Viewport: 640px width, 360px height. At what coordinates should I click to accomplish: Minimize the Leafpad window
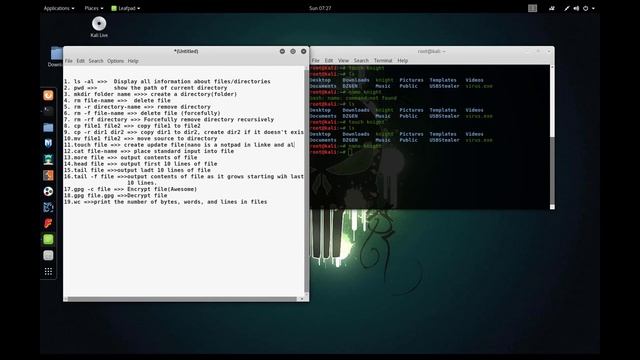[282, 51]
